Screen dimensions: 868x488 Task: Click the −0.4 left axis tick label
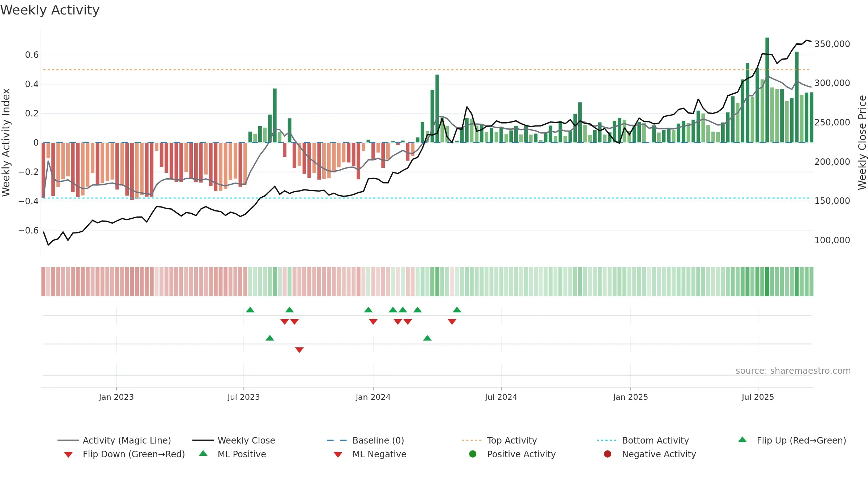(29, 201)
